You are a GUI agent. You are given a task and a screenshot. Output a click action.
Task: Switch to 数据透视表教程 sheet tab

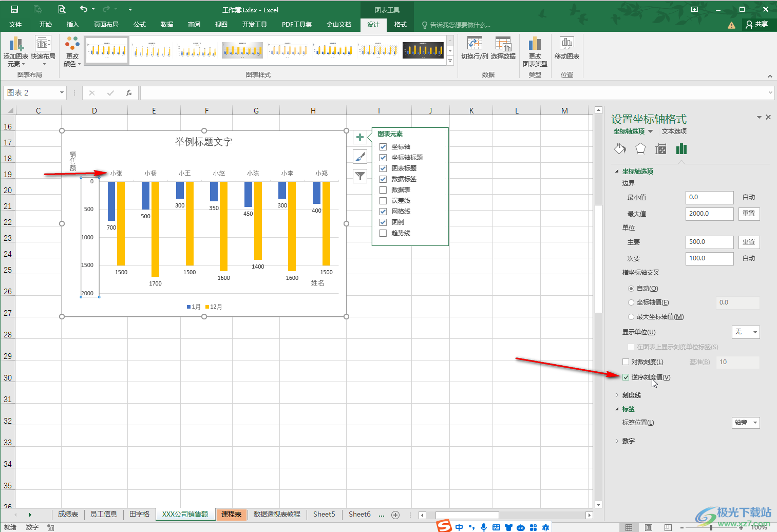pyautogui.click(x=277, y=515)
